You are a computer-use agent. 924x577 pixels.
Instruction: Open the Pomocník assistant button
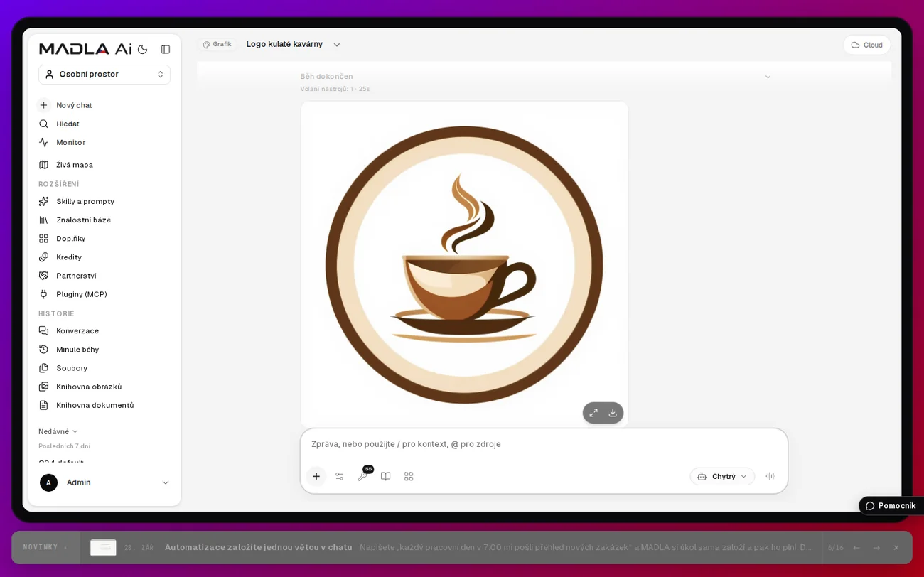click(891, 506)
